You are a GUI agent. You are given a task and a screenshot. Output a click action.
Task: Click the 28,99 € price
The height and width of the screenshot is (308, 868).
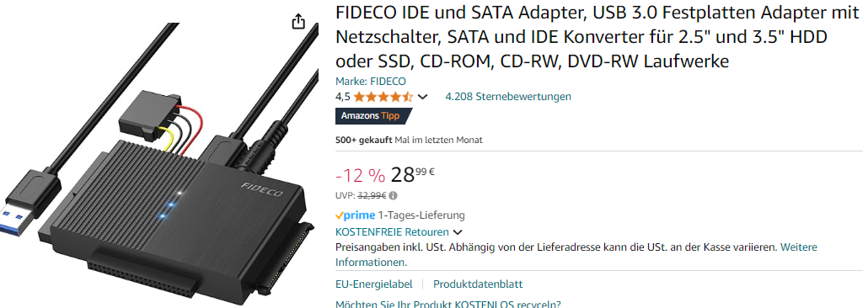coord(412,175)
